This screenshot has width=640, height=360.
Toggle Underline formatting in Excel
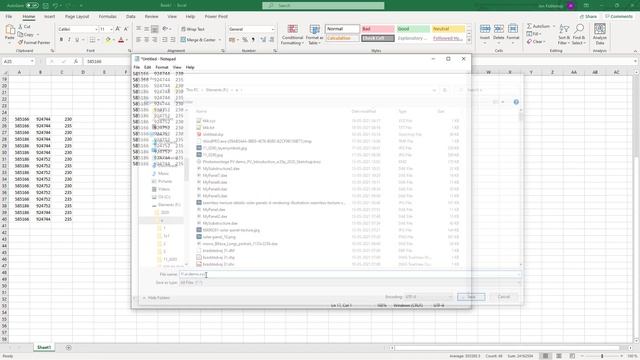(x=77, y=40)
